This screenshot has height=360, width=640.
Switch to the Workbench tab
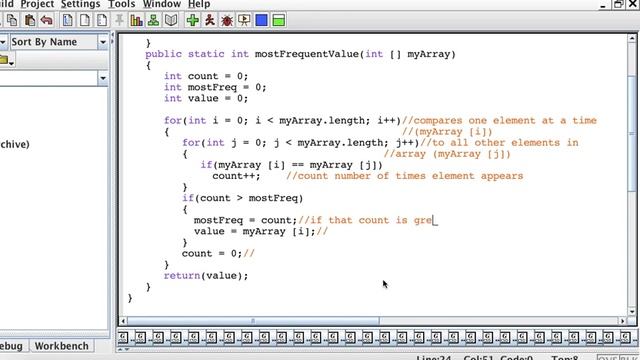point(62,346)
